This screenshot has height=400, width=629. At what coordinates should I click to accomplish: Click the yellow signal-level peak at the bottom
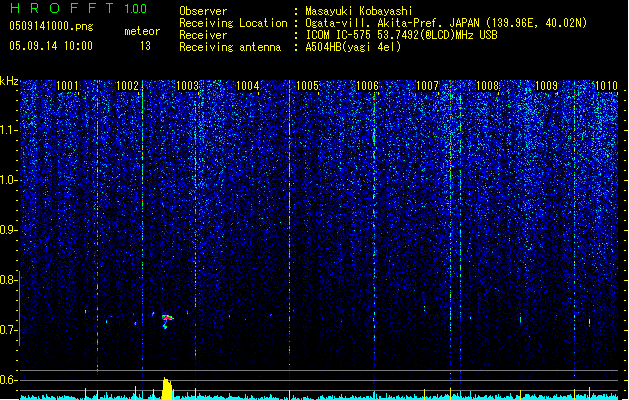[167, 388]
